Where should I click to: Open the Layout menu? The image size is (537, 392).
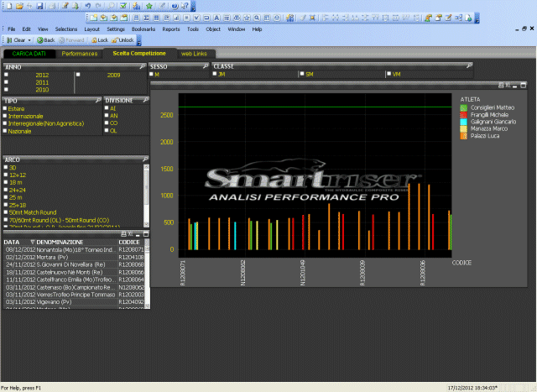pos(91,29)
